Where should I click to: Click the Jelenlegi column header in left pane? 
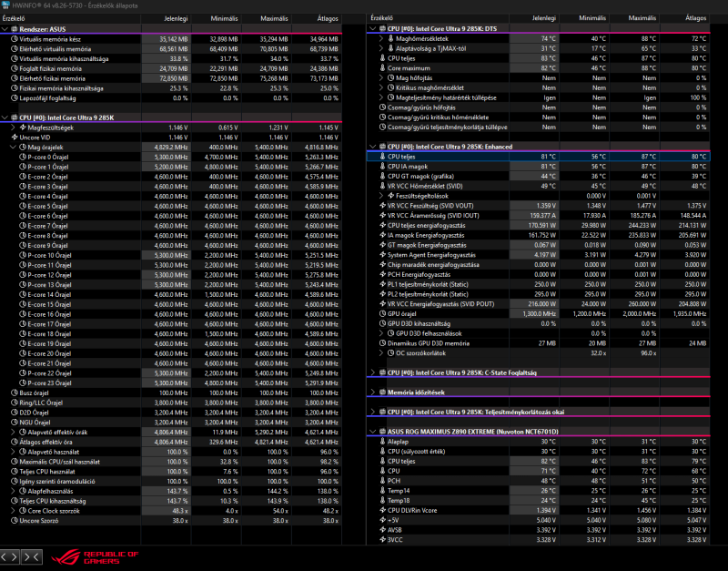167,18
